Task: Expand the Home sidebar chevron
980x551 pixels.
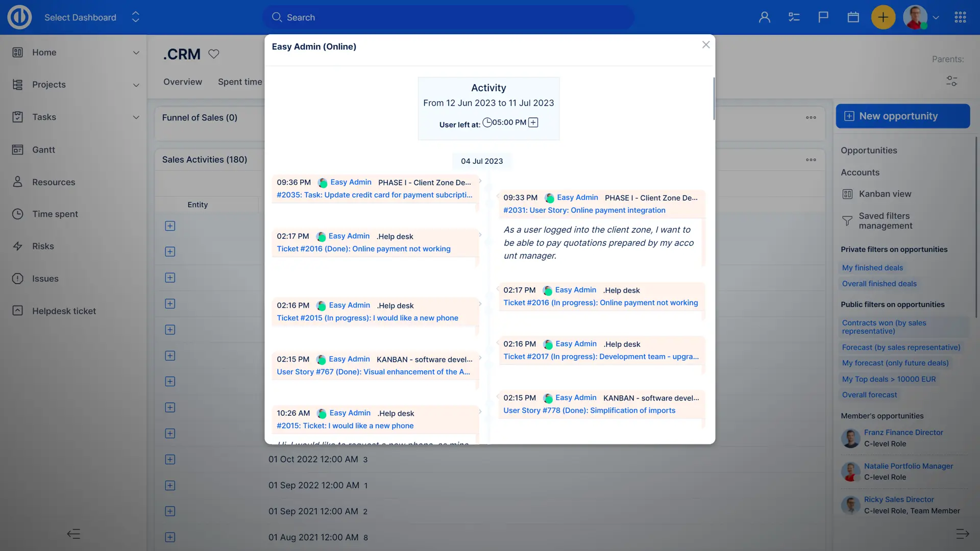Action: click(x=136, y=53)
